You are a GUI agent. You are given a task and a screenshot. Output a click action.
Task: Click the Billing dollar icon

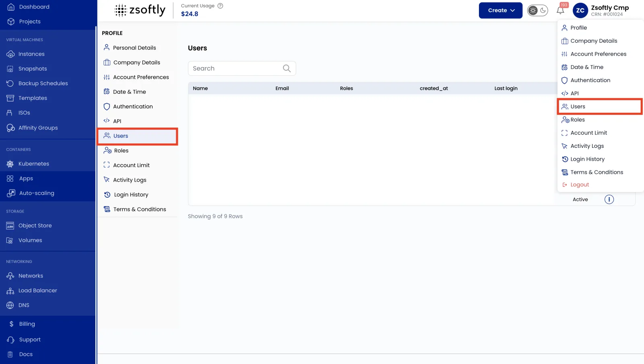click(x=11, y=324)
